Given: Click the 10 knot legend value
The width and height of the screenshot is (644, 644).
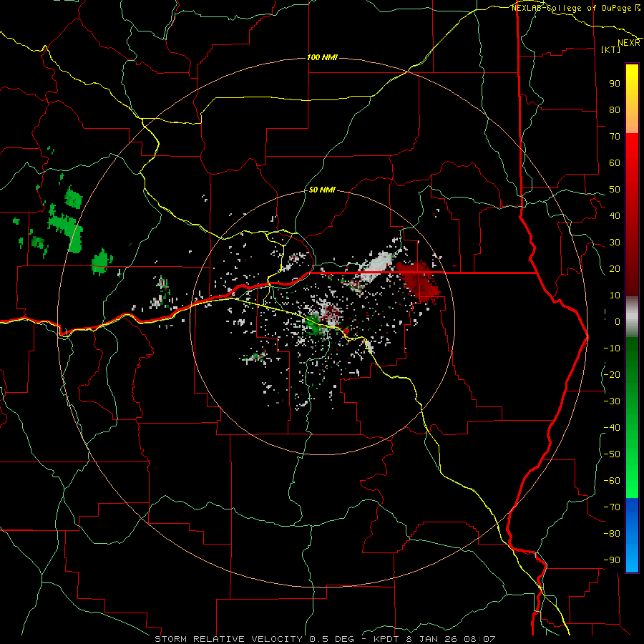Looking at the screenshot, I should pyautogui.click(x=615, y=296).
